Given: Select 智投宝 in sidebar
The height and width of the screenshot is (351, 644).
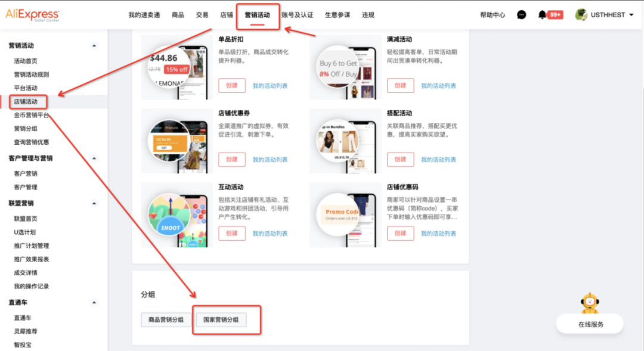Looking at the screenshot, I should 23,345.
